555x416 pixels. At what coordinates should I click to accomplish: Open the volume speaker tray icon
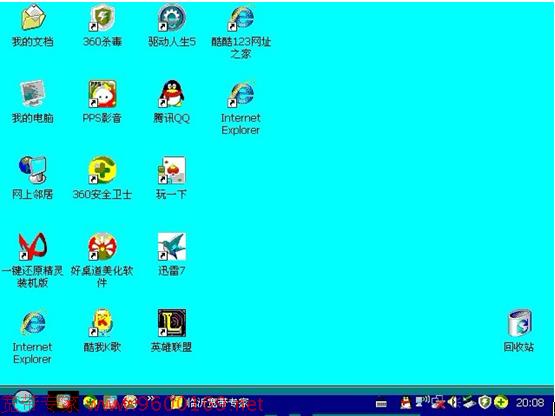(453, 402)
